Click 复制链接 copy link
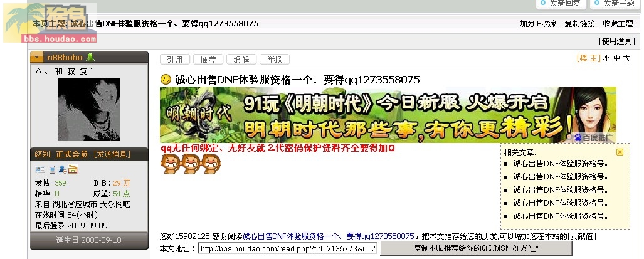The height and width of the screenshot is (259, 644). (x=579, y=24)
